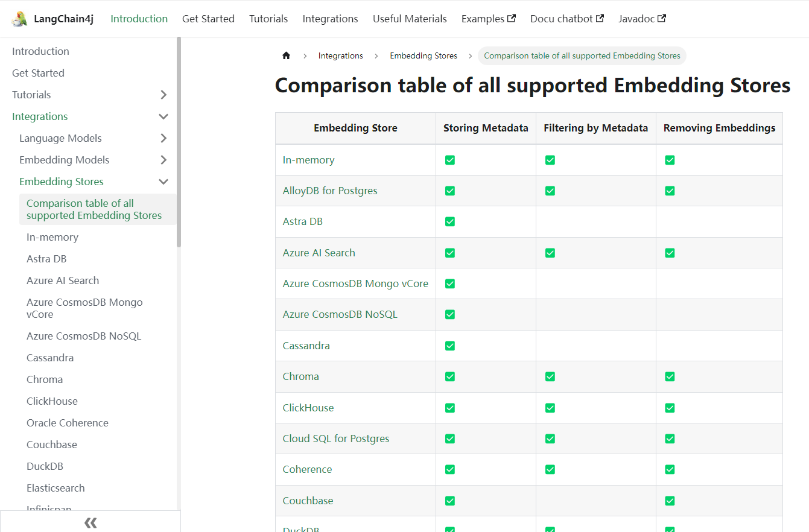This screenshot has width=809, height=532.
Task: Select DuckDB in the sidebar
Action: 45,466
